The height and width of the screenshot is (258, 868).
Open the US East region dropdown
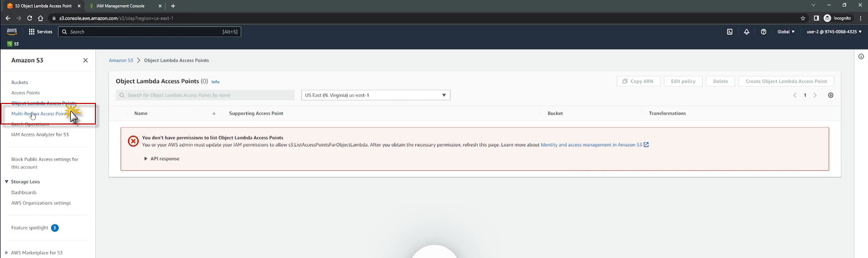pos(376,95)
